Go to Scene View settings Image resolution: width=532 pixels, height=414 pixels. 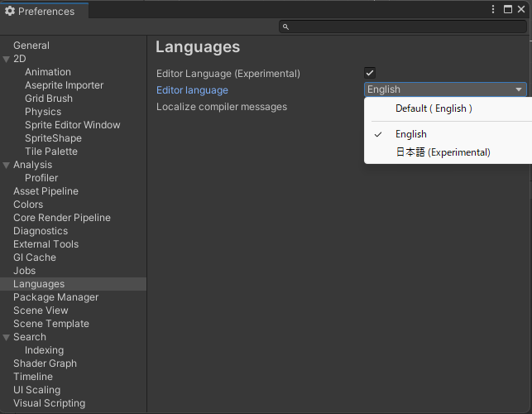point(41,310)
